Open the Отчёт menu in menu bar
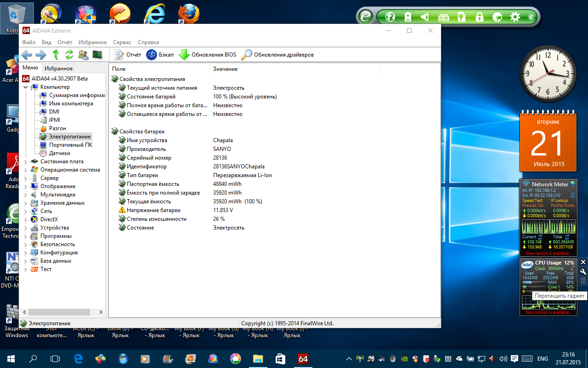588x368 pixels. tap(65, 42)
